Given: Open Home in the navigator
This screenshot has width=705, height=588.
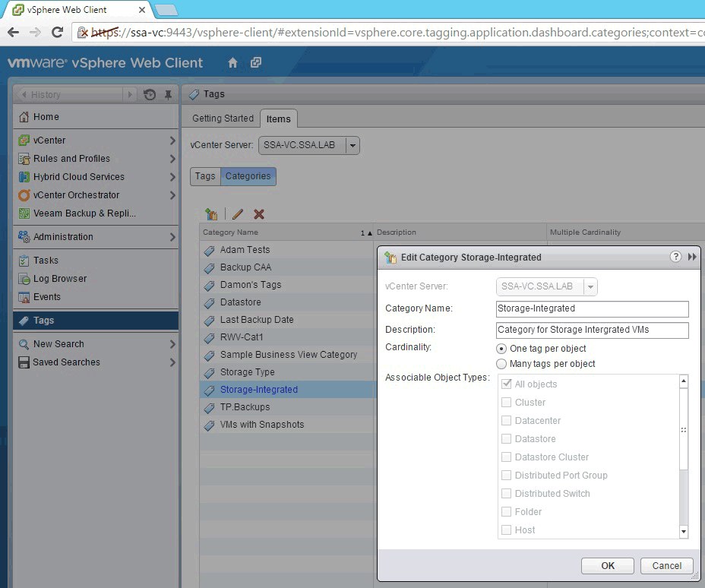Looking at the screenshot, I should 96,117.
